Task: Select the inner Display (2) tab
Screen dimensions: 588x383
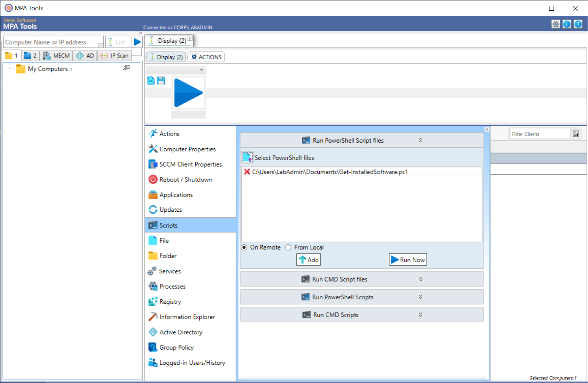Action: tap(166, 57)
